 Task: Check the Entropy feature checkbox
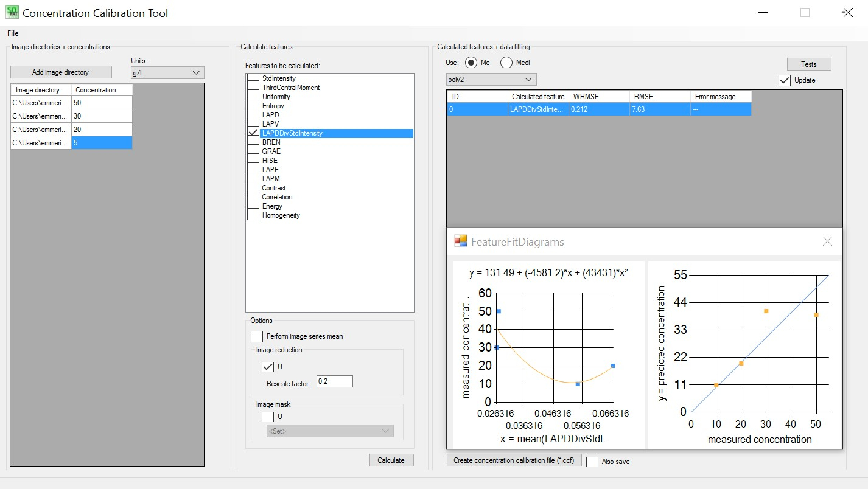point(253,106)
